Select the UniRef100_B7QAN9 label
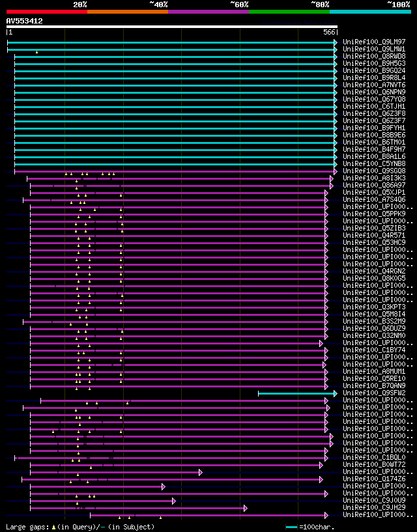 (374, 386)
